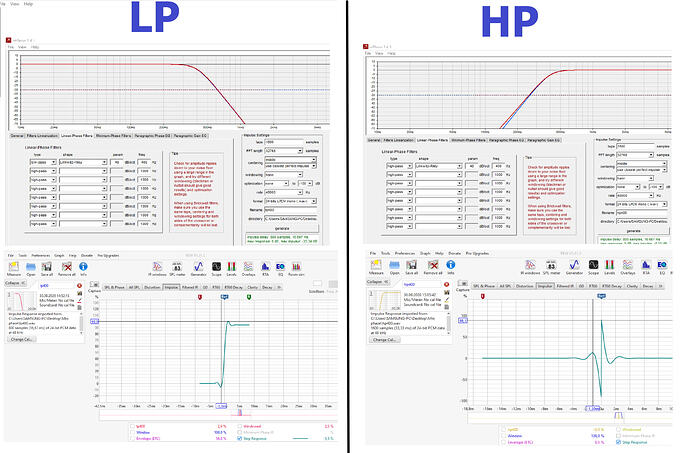The width and height of the screenshot is (690, 453).
Task: Toggle Windowed checkbox in HP REW legend
Action: click(x=619, y=430)
